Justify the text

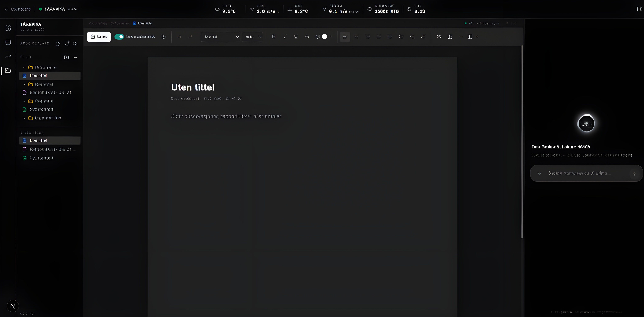[x=379, y=37]
